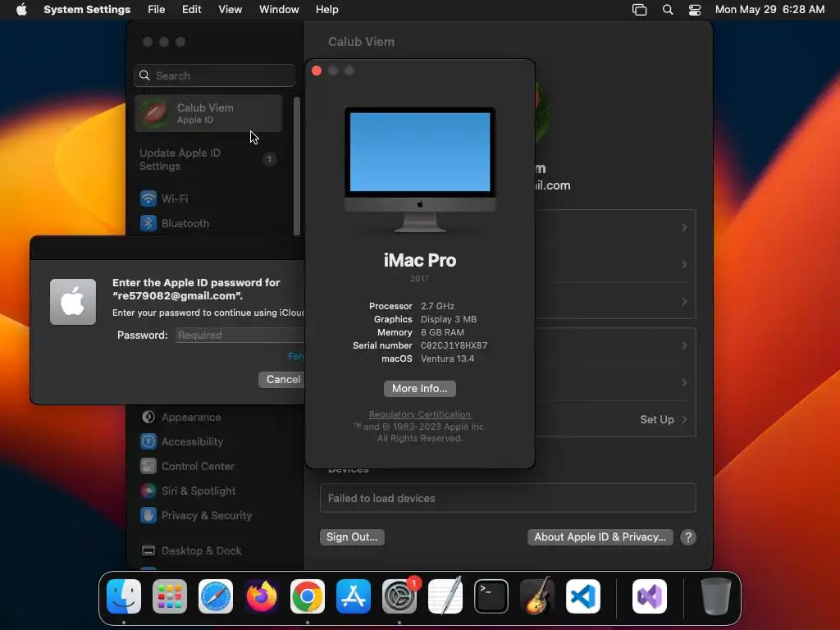Image resolution: width=840 pixels, height=630 pixels.
Task: Open System Settings icon in Dock
Action: (399, 596)
